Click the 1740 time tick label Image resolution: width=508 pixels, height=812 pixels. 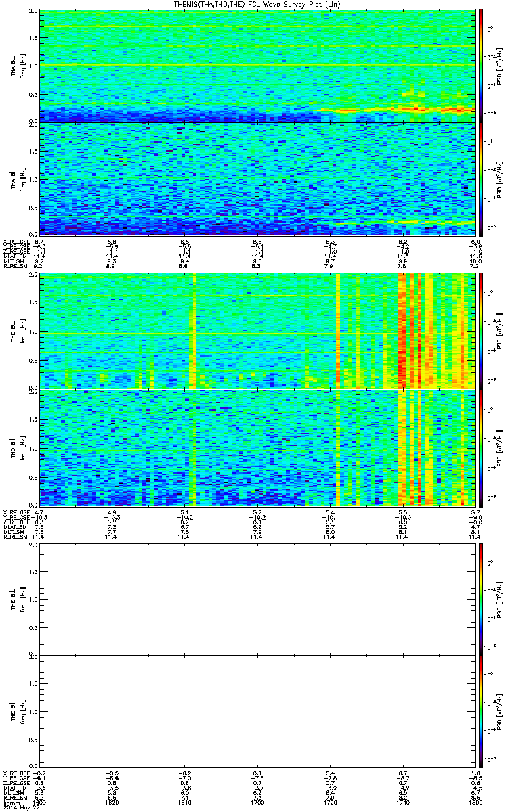tap(402, 803)
